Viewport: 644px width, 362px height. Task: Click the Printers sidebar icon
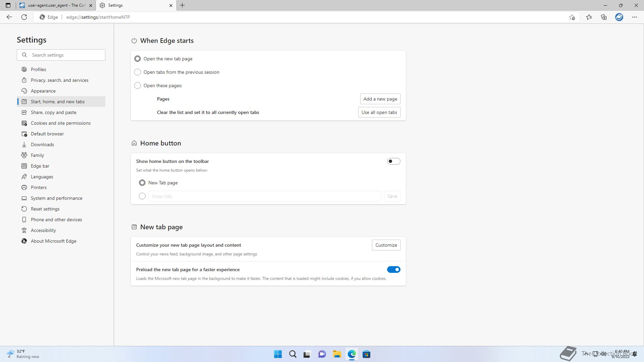[24, 187]
